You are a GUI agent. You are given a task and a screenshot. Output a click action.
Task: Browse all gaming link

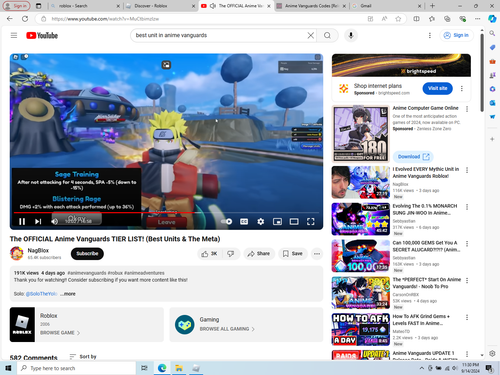pos(227,329)
